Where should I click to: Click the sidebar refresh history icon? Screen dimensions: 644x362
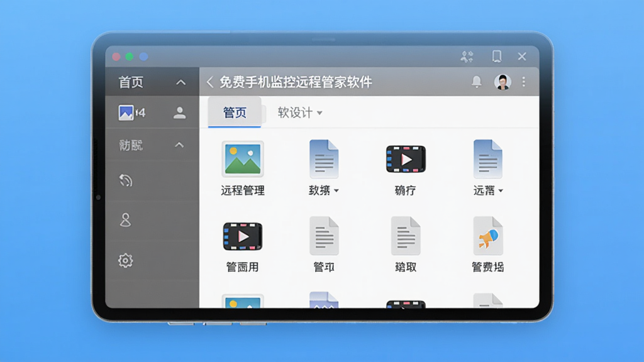point(126,180)
